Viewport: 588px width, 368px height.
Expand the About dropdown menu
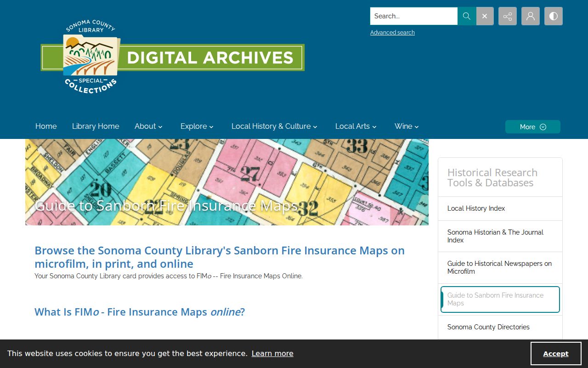pos(149,126)
